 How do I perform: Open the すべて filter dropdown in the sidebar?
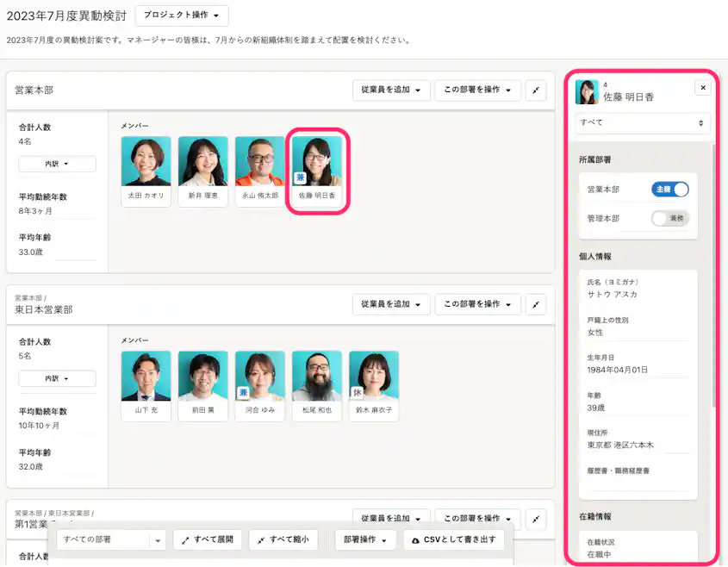pos(642,121)
